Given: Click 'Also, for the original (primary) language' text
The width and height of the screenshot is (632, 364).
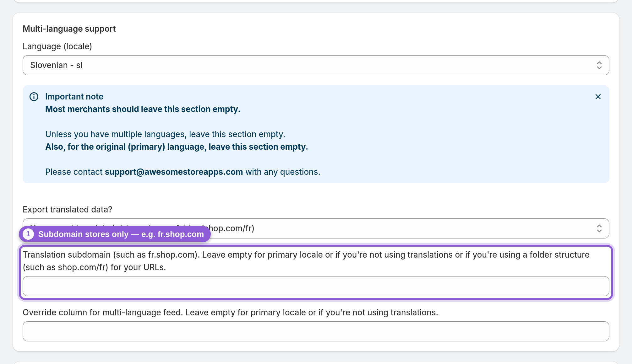Looking at the screenshot, I should (177, 147).
